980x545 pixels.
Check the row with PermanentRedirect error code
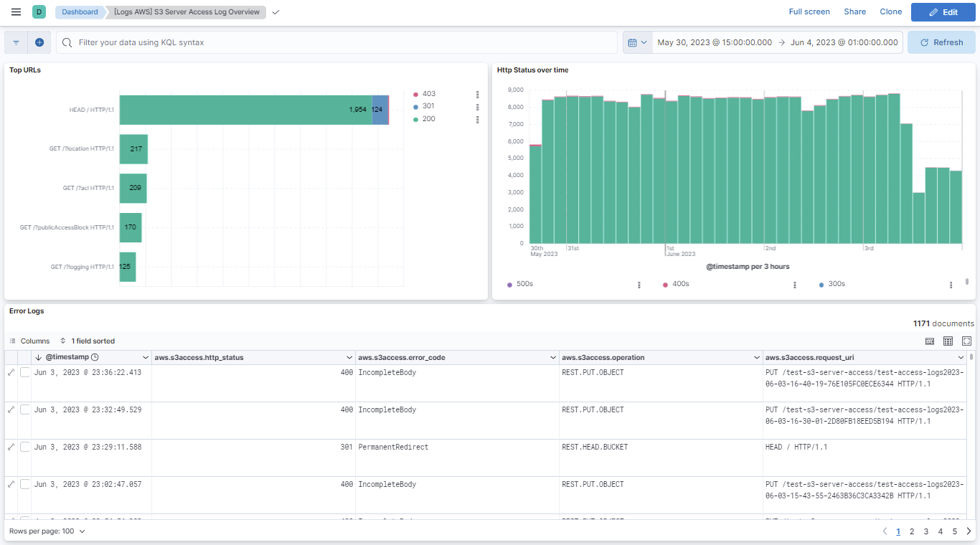click(25, 447)
